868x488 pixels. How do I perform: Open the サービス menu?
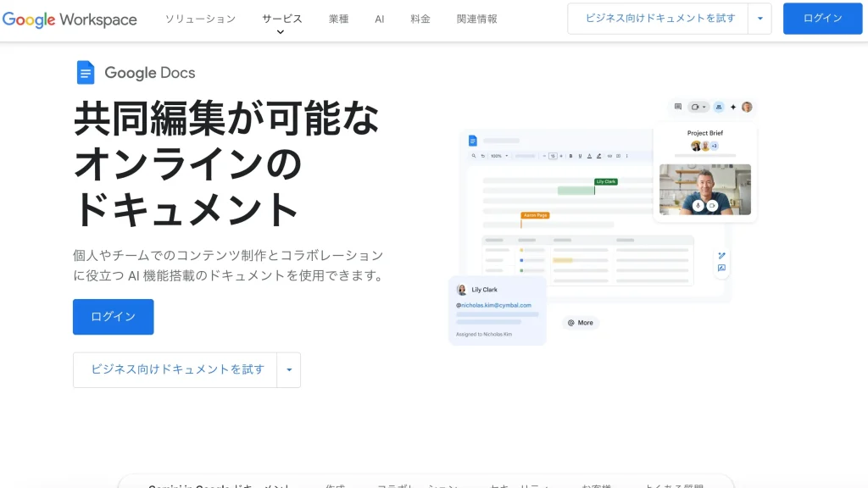(281, 19)
